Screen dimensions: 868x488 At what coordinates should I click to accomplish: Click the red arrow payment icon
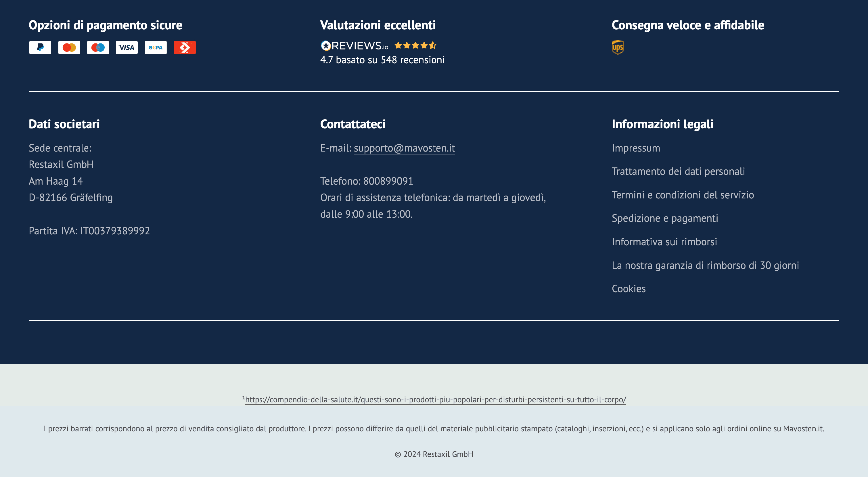click(185, 47)
